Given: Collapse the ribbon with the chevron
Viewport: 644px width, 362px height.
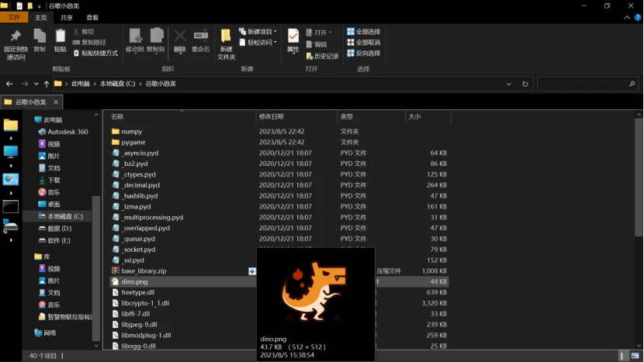Looking at the screenshot, I should (x=627, y=18).
